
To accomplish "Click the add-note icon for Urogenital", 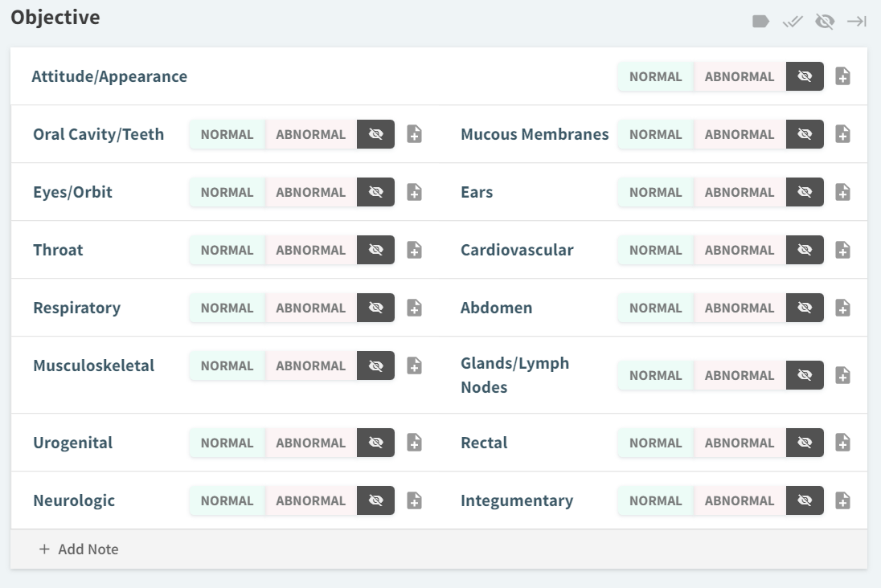I will pyautogui.click(x=414, y=443).
